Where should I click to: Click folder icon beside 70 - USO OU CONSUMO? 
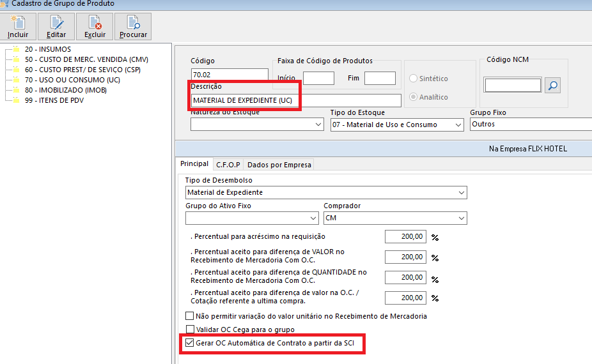click(x=16, y=80)
